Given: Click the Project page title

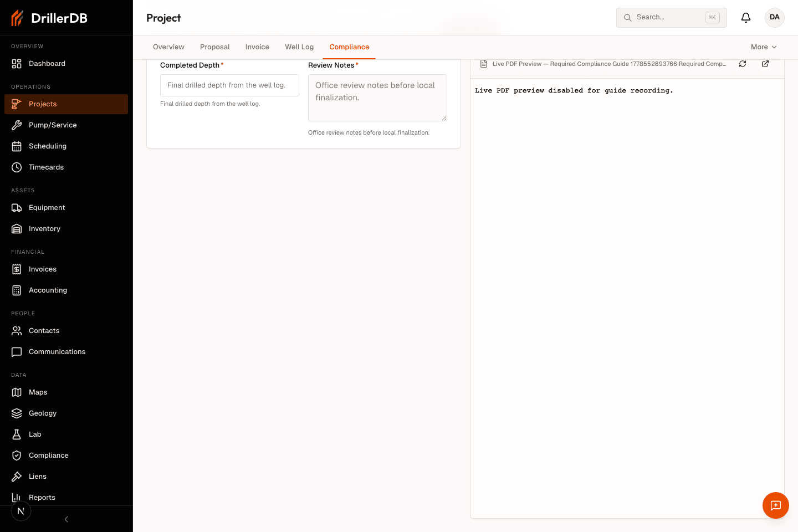Looking at the screenshot, I should point(163,18).
